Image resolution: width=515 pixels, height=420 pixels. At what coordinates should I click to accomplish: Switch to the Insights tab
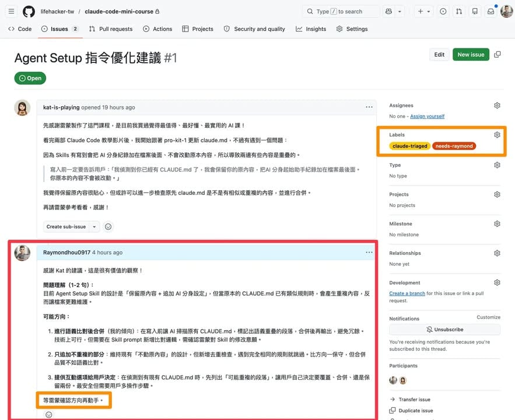[x=311, y=29]
